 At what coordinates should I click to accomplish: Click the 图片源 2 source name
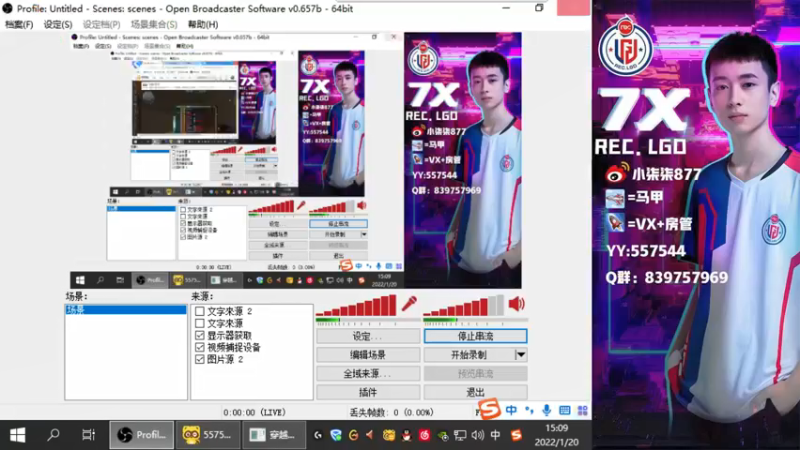[x=225, y=359]
